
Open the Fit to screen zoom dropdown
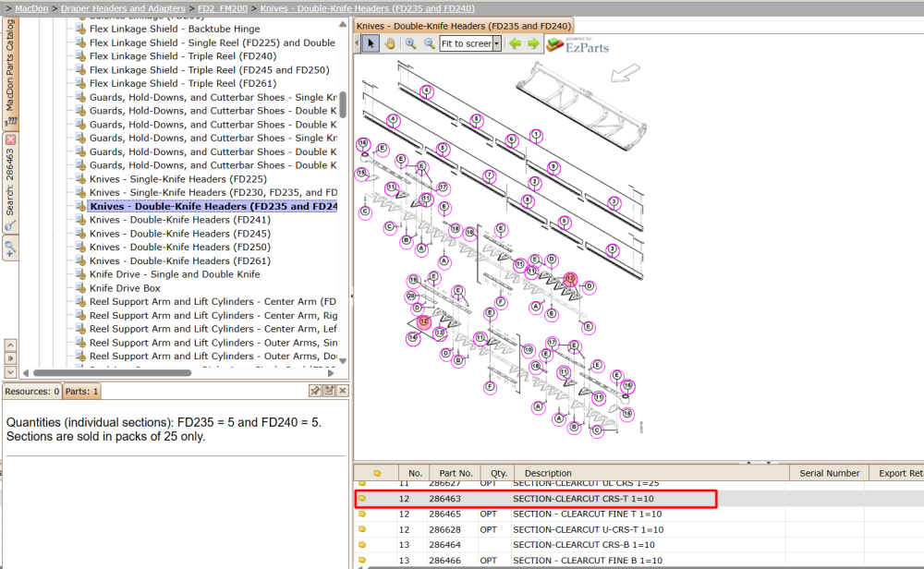[x=497, y=43]
